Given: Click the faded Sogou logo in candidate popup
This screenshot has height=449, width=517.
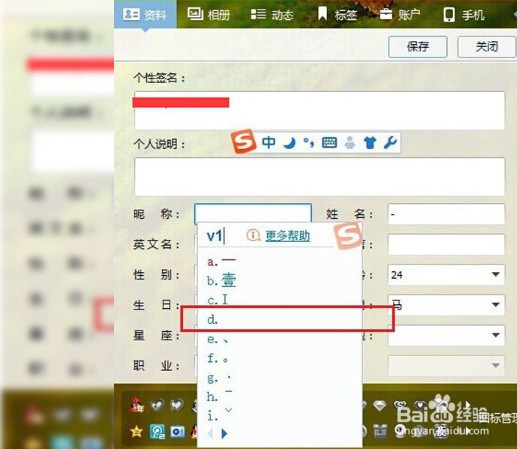Looking at the screenshot, I should coord(348,236).
